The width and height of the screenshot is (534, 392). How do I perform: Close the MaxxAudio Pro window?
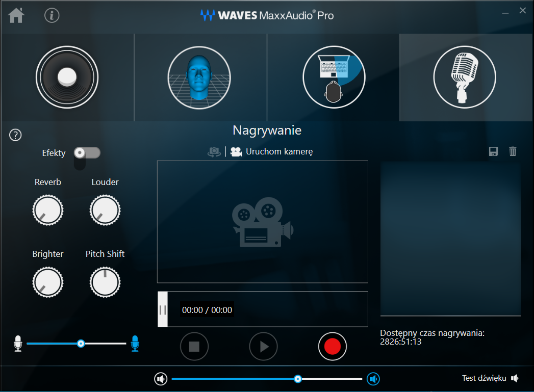click(522, 11)
